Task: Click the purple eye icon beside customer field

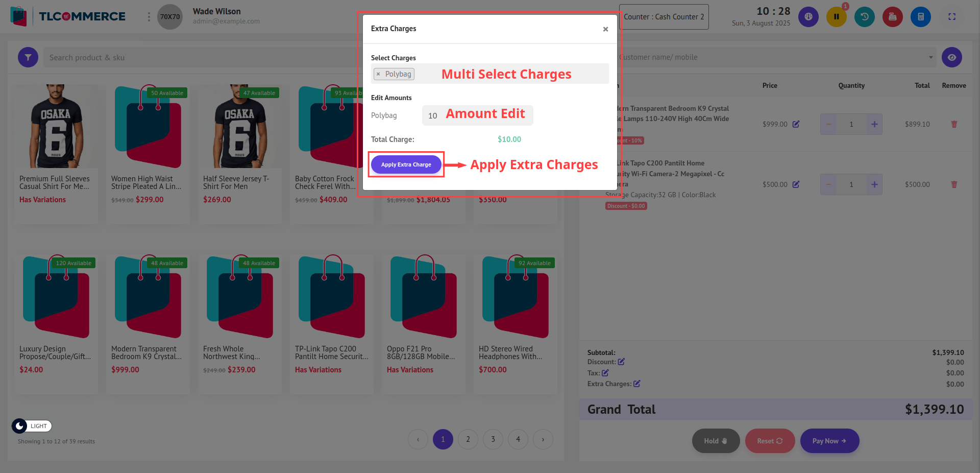Action: pos(951,58)
